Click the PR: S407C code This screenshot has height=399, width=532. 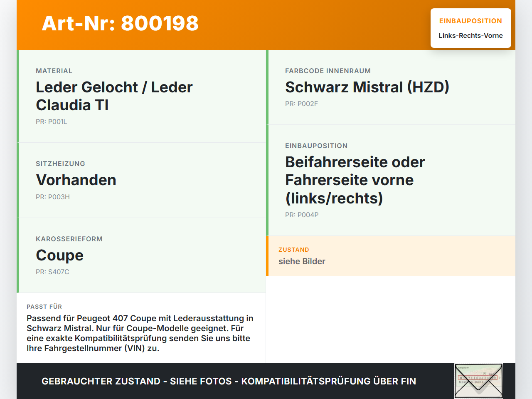(53, 272)
